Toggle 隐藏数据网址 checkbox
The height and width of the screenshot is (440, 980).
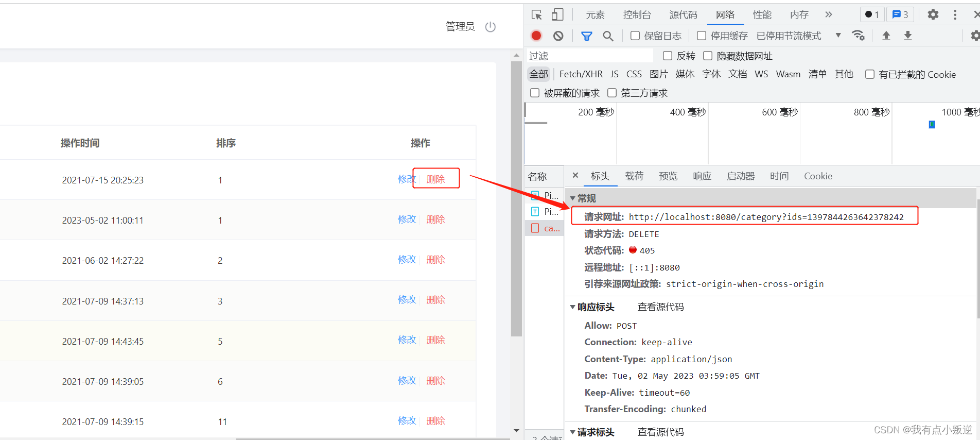pos(708,56)
